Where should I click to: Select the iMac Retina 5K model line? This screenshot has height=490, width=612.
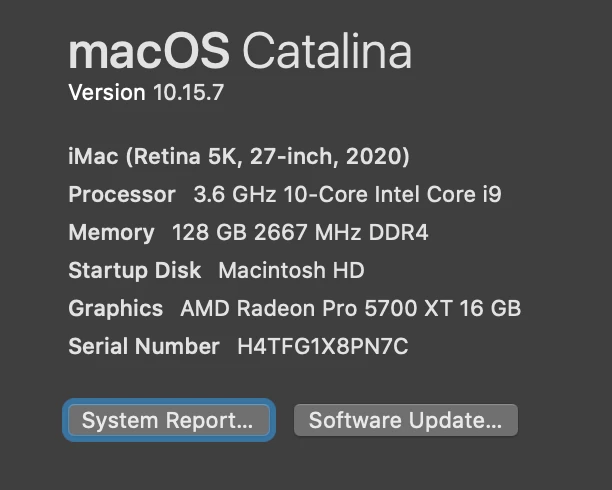pyautogui.click(x=238, y=157)
